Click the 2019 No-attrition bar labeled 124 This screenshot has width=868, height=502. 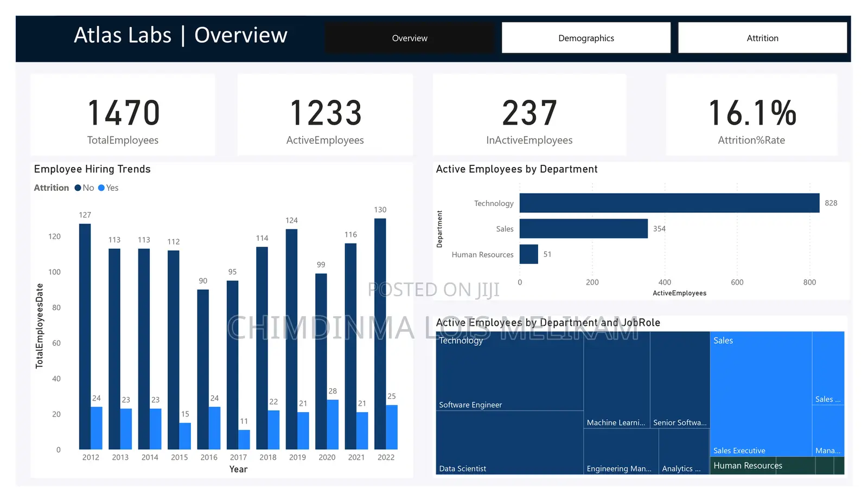[292, 339]
